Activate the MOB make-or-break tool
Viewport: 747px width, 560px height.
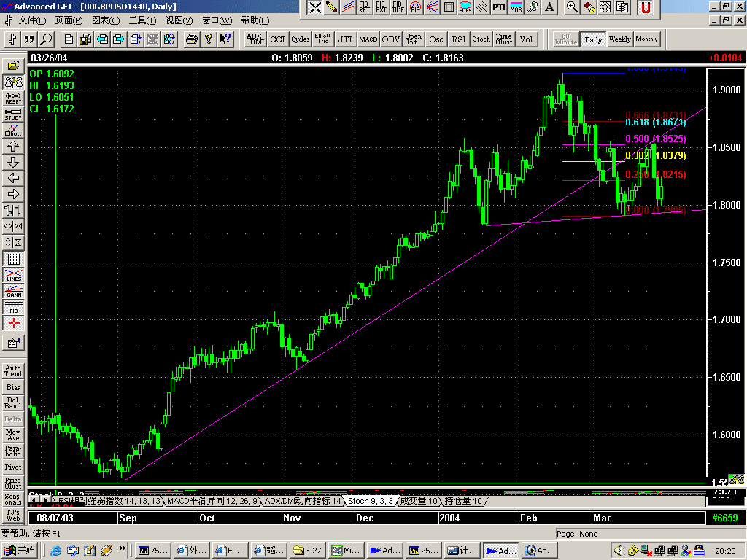[516, 7]
